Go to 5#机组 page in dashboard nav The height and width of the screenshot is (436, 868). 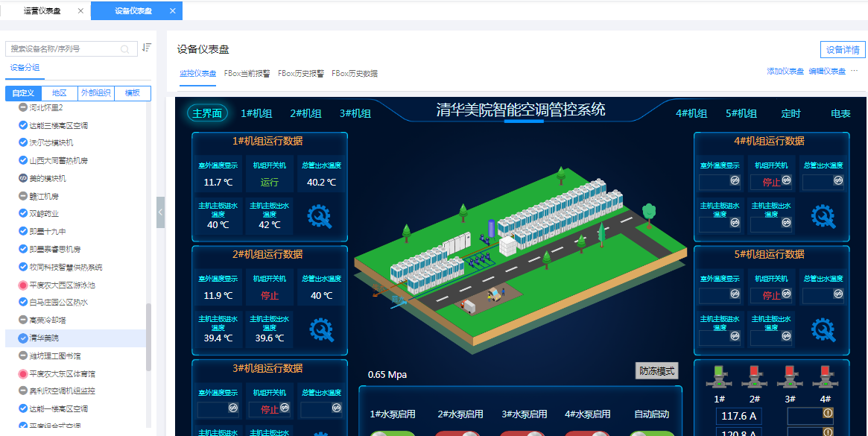[x=741, y=113]
